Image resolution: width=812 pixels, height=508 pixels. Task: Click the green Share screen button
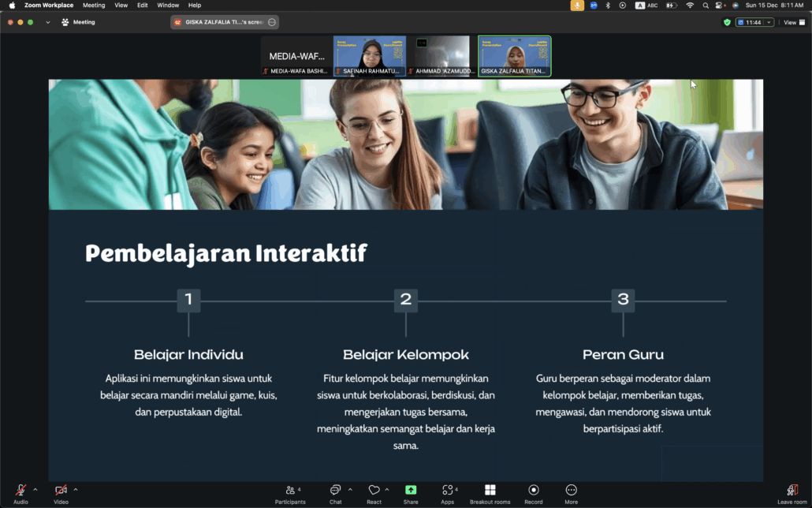pos(411,490)
